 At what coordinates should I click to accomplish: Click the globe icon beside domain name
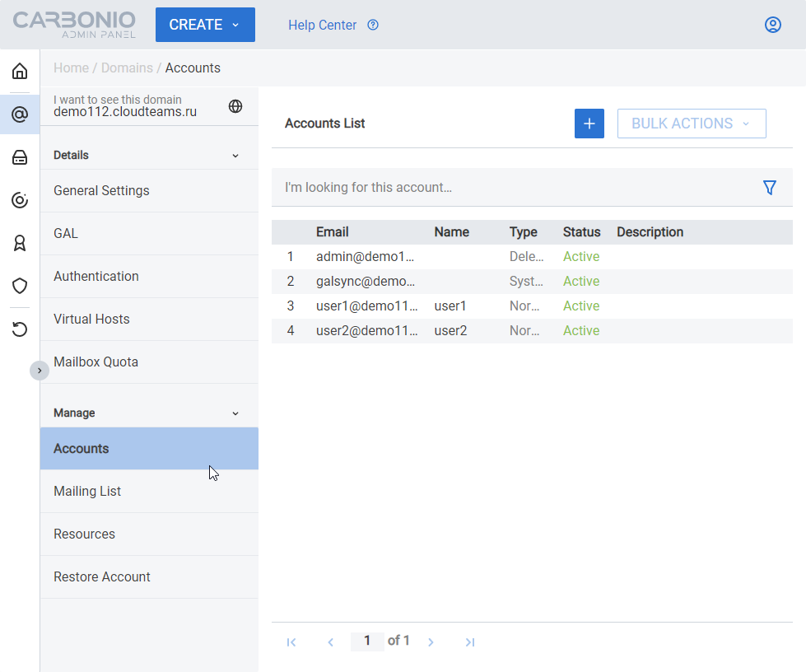tap(235, 106)
